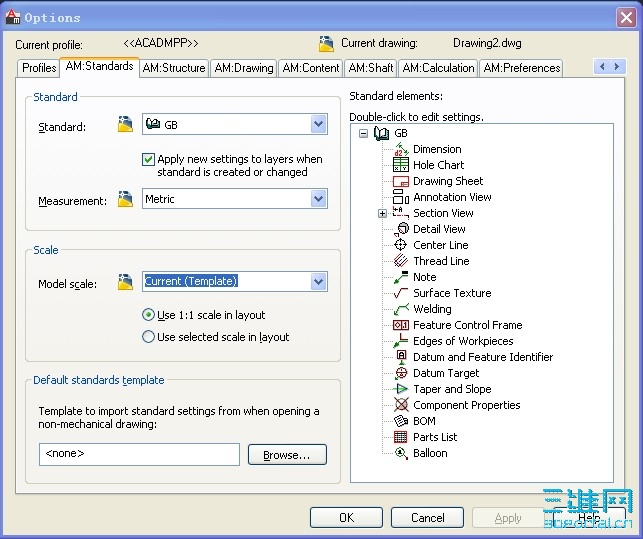The image size is (643, 539).
Task: Switch to the AM:Calculation tab
Action: (x=438, y=68)
